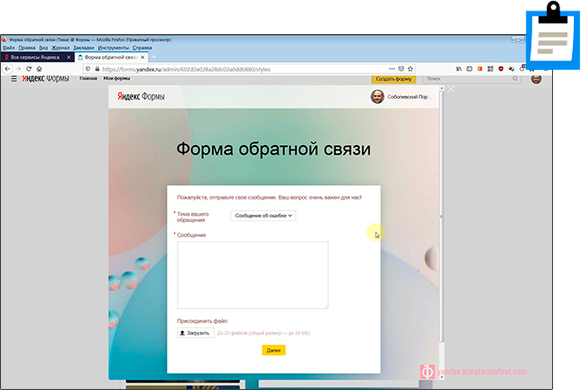This screenshot has height=390, width=588.
Task: Select the Форма обратной связи tab
Action: point(112,58)
